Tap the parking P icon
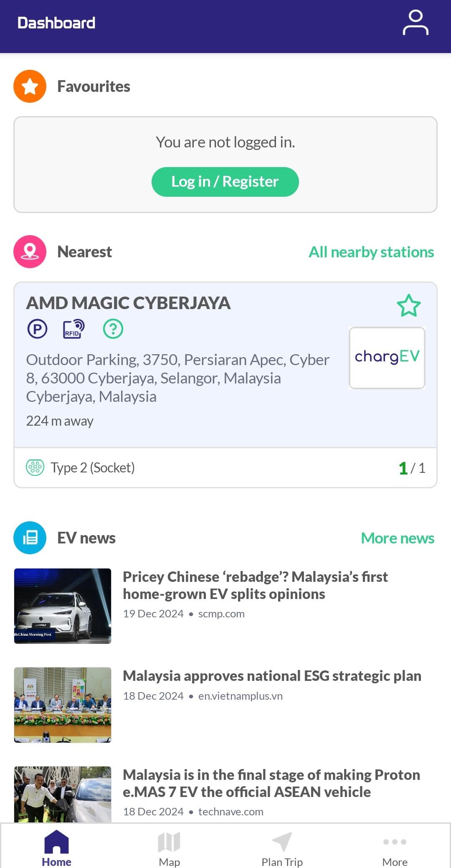Image resolution: width=451 pixels, height=868 pixels. (x=38, y=329)
